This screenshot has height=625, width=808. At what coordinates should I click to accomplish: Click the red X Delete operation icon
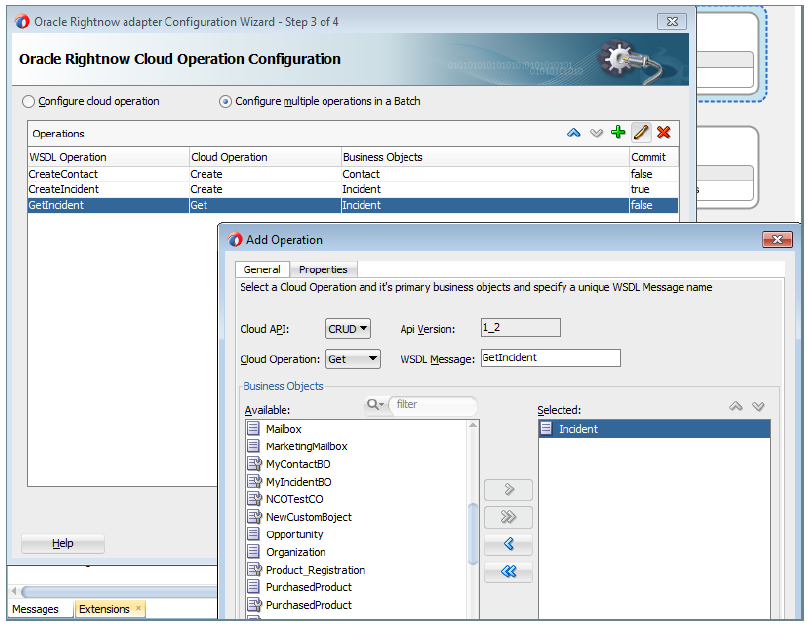click(662, 133)
